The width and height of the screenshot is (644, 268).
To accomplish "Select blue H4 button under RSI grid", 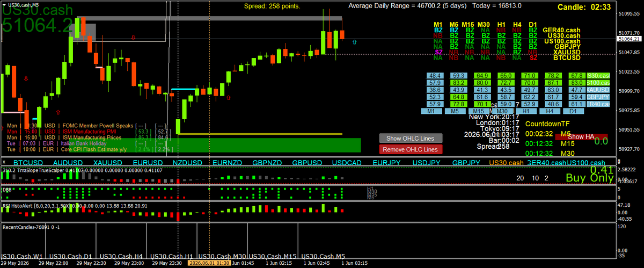I will click(x=551, y=111).
